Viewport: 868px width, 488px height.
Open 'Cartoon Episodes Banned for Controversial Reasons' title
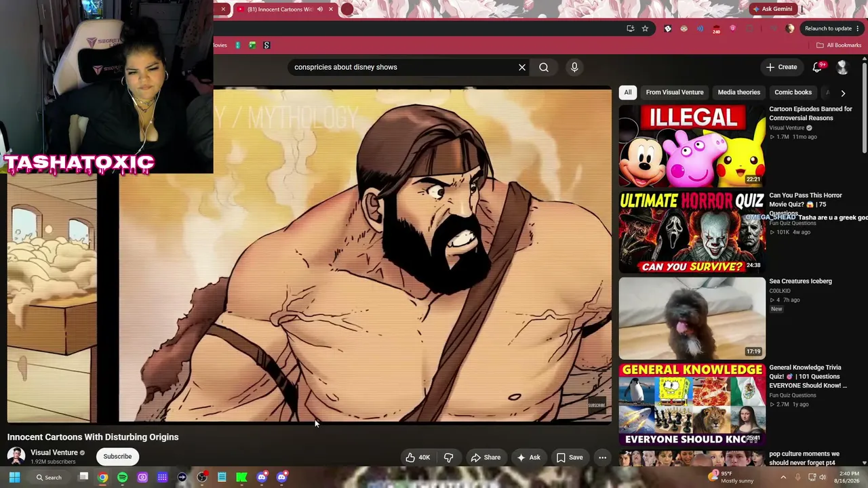coord(810,113)
